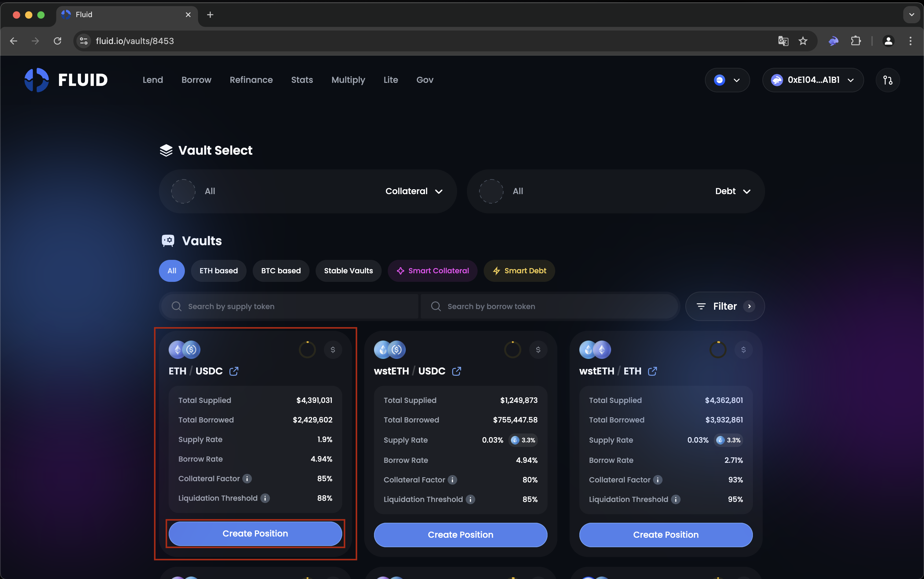Open the browser three-dot menu
This screenshot has width=924, height=579.
click(x=910, y=41)
